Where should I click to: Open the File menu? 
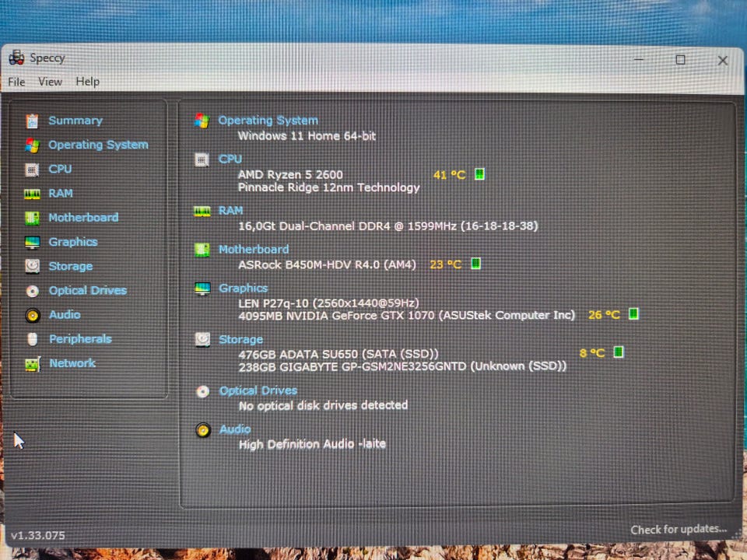(16, 82)
